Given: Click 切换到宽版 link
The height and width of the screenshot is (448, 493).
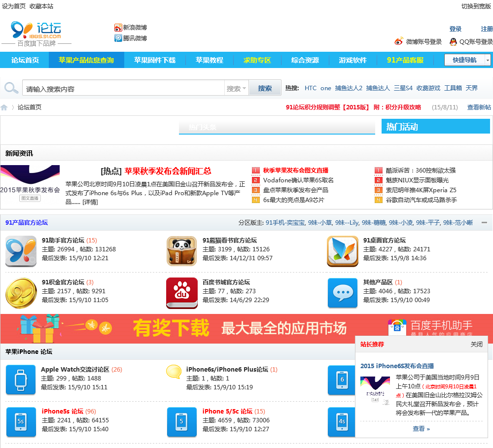Looking at the screenshot, I should (476, 6).
